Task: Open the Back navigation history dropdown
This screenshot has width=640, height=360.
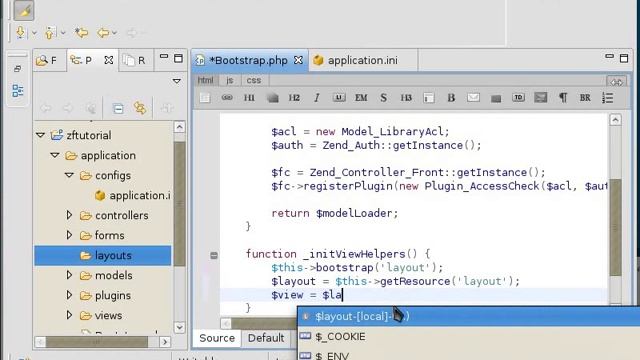Action: pyautogui.click(x=115, y=33)
